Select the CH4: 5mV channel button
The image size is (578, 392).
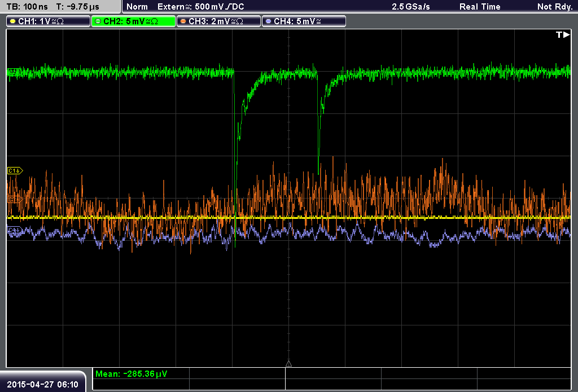304,21
